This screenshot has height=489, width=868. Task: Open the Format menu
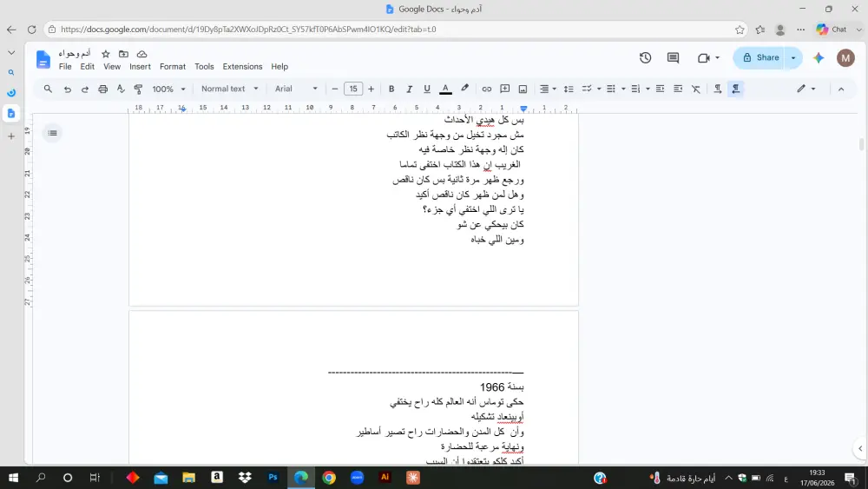coord(173,67)
